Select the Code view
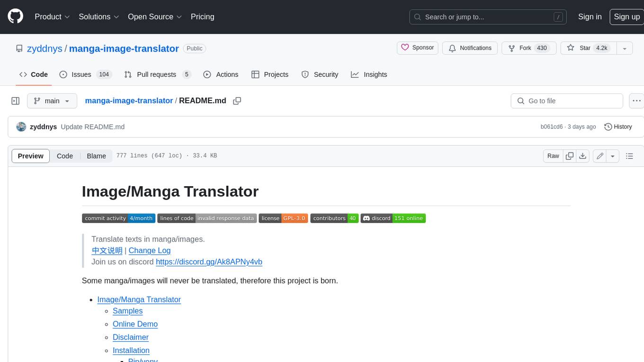This screenshot has width=644, height=362. [x=65, y=156]
